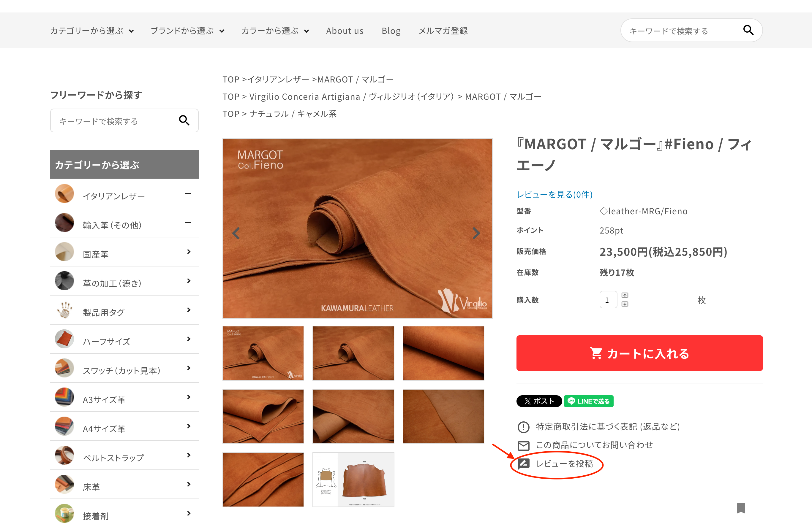Image resolution: width=812 pixels, height=527 pixels.
Task: Open 特定商取引法に基づく表記 link
Action: pyautogui.click(x=608, y=427)
